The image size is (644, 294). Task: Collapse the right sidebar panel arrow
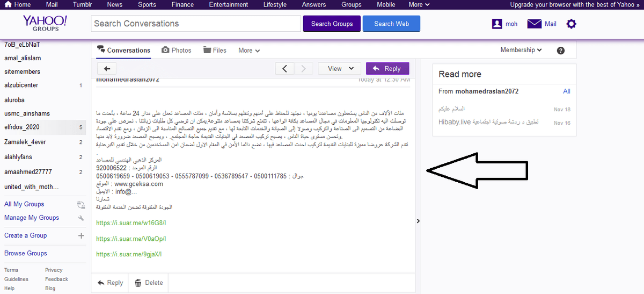coord(418,220)
